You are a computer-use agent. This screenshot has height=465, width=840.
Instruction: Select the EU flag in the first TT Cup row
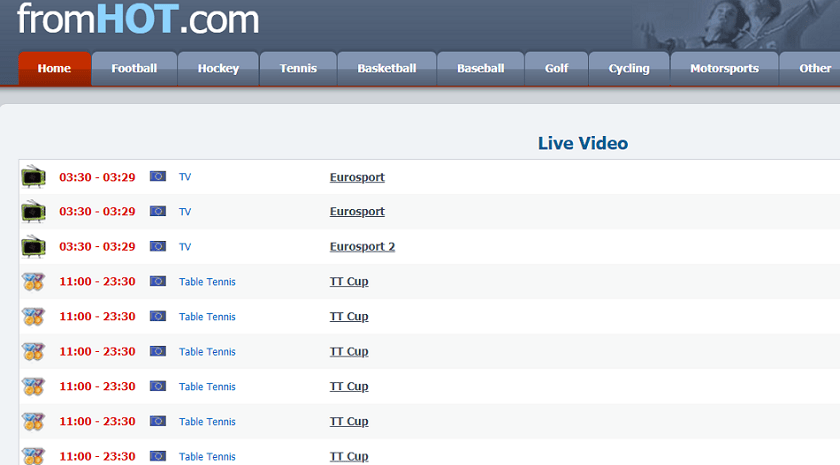157,282
